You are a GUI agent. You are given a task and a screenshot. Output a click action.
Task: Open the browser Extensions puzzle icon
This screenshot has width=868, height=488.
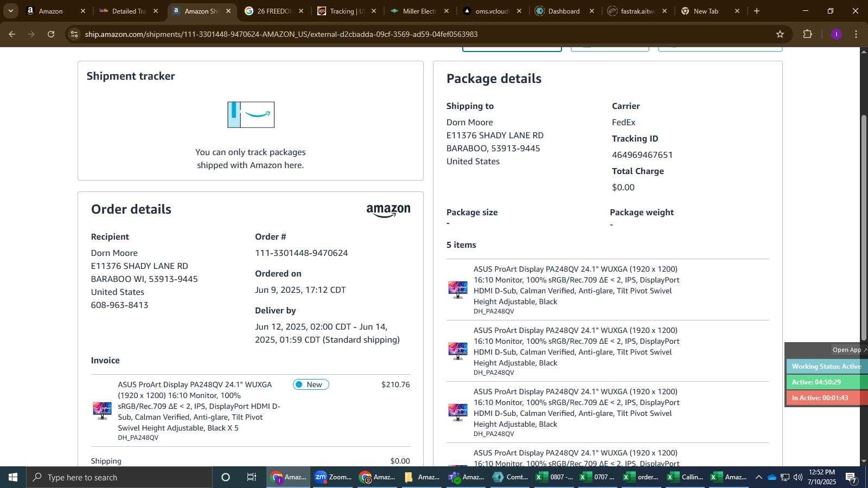807,34
